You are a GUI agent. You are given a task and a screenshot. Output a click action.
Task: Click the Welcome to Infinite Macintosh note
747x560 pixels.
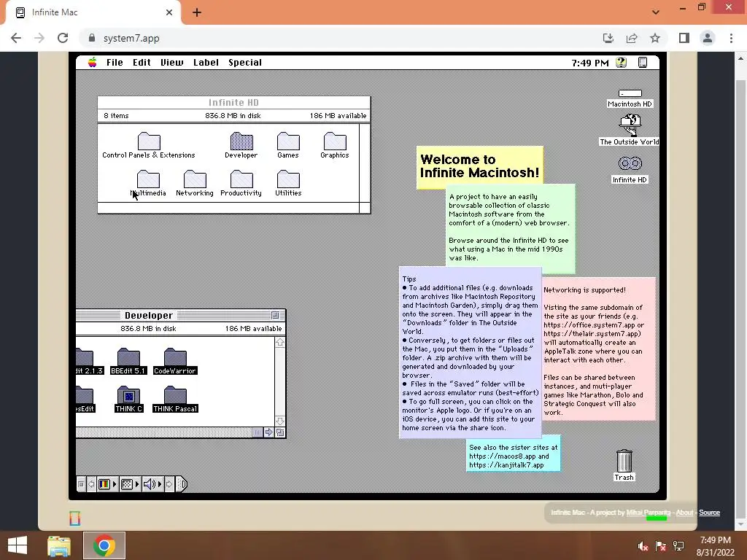tap(480, 167)
